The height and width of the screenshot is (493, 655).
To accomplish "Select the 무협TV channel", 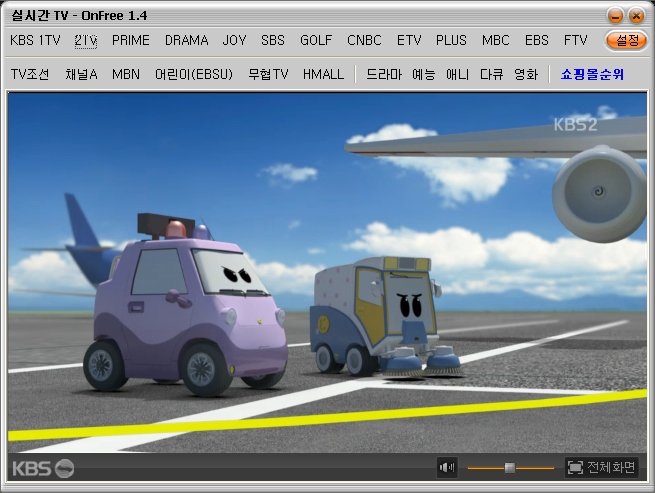I will click(268, 74).
